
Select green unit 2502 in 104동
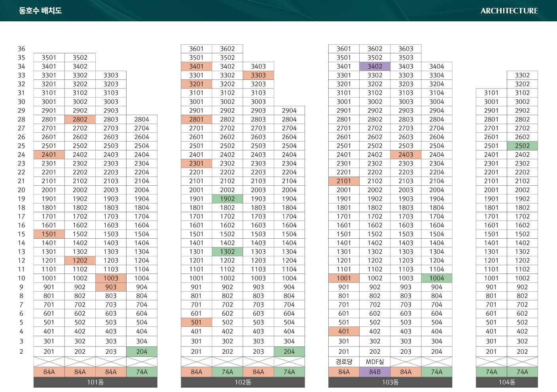tap(522, 146)
